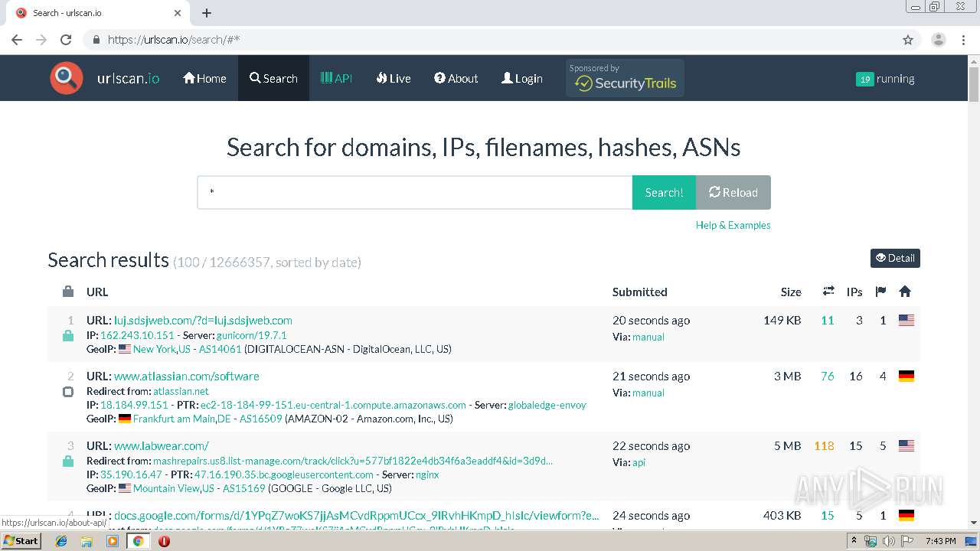
Task: Click AS15169 link
Action: 243,488
